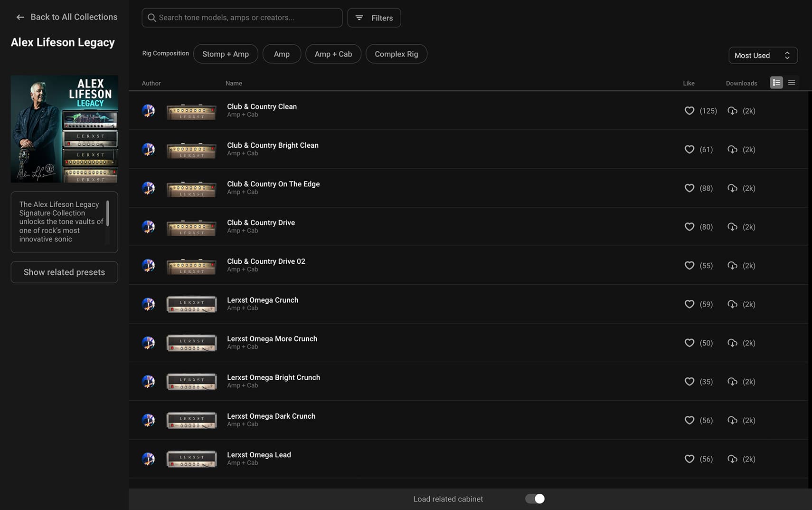Viewport: 812px width, 510px height.
Task: Like the Lerxst Omega More Crunch tone
Action: point(689,343)
